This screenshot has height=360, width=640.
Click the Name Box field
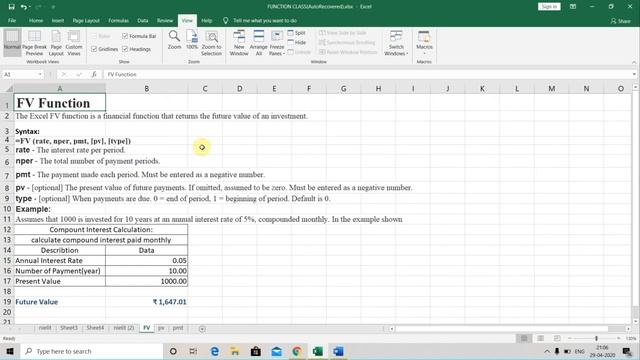click(20, 74)
